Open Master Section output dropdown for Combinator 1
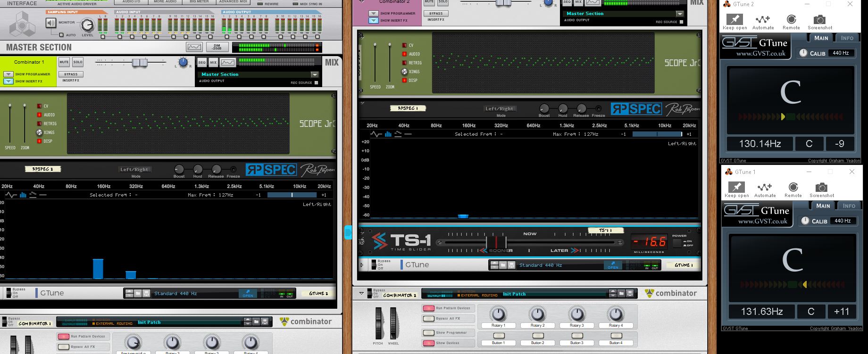Image resolution: width=868 pixels, height=354 pixels. [315, 74]
